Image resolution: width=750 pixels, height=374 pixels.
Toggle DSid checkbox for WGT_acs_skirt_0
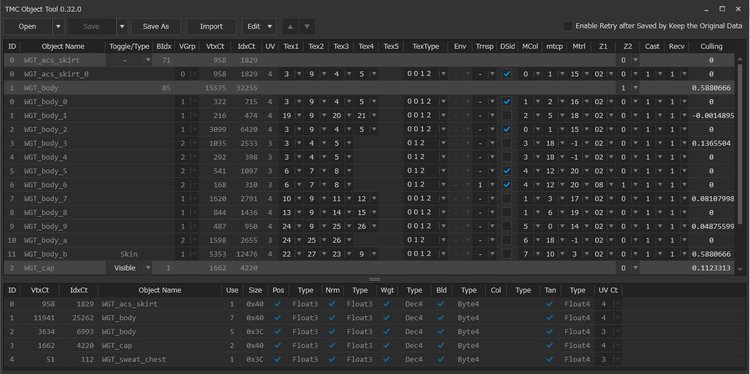[507, 74]
